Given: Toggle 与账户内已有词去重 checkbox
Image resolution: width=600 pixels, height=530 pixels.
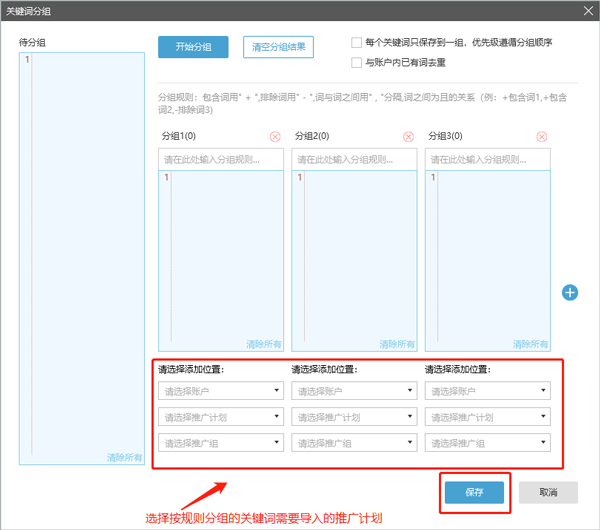Looking at the screenshot, I should 356,62.
